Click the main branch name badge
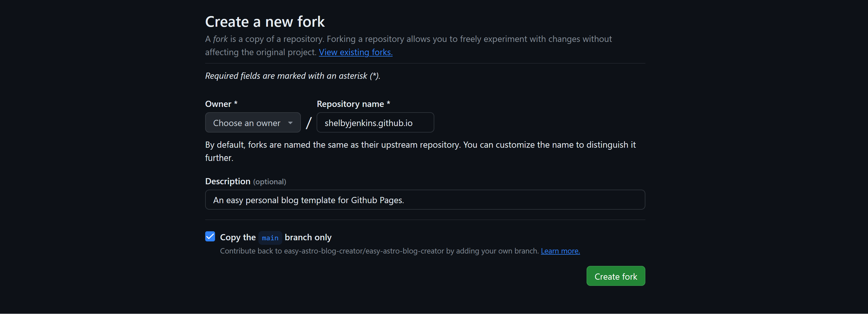Viewport: 868px width, 314px height. tap(270, 238)
